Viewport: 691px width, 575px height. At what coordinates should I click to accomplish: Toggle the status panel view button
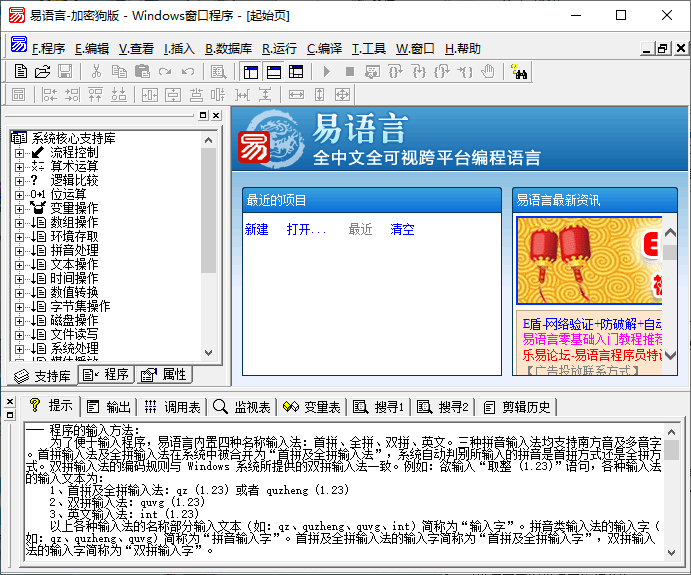coord(274,71)
